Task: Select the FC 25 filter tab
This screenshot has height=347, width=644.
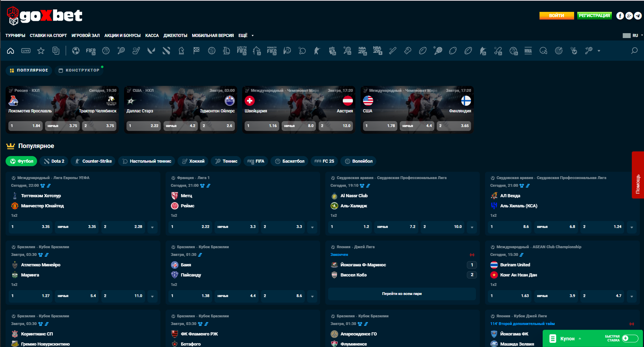Action: (x=324, y=161)
